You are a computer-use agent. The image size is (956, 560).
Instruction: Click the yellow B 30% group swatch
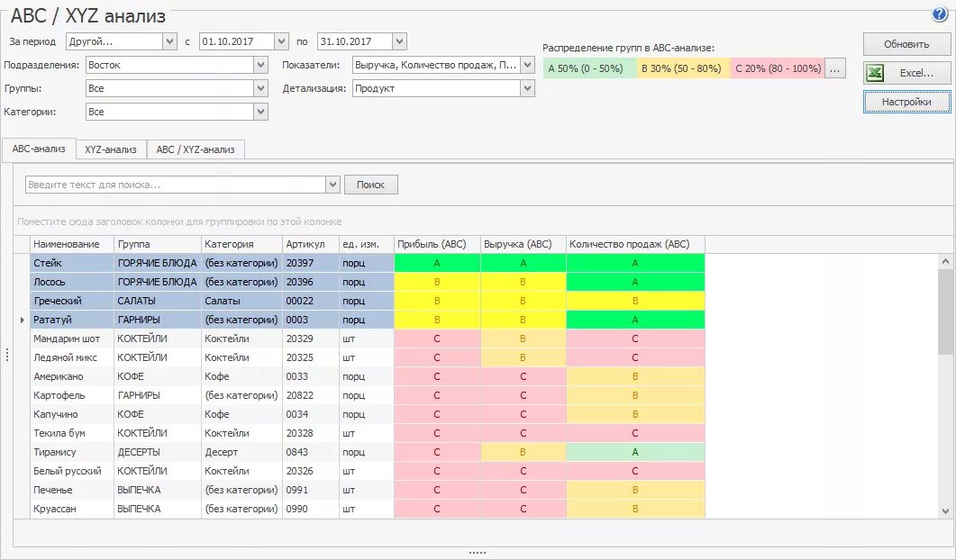684,68
